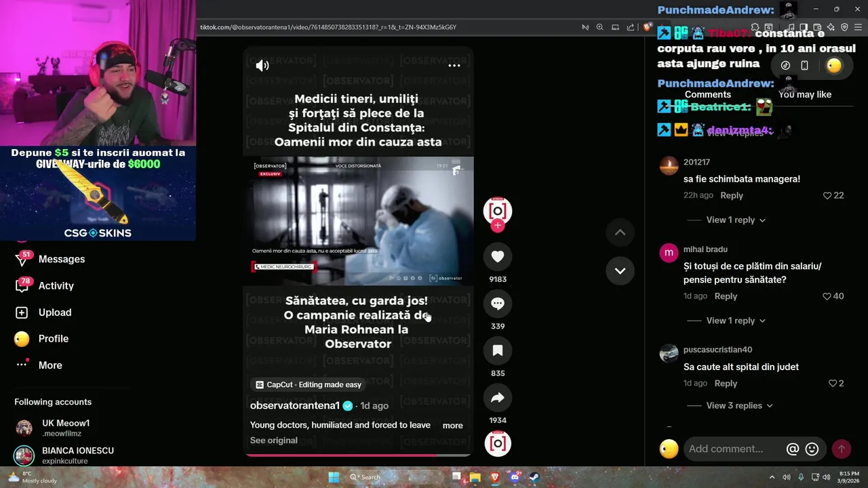Open the observatorantena1 creator avatar beside the video
868x488 pixels.
(497, 210)
